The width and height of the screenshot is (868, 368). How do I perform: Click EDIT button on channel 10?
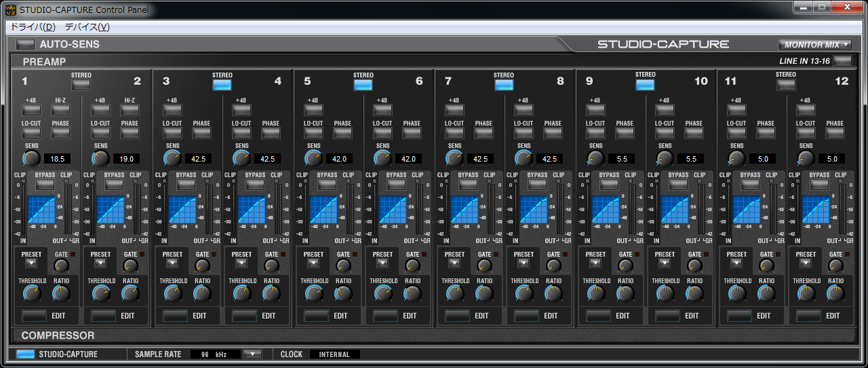click(667, 316)
